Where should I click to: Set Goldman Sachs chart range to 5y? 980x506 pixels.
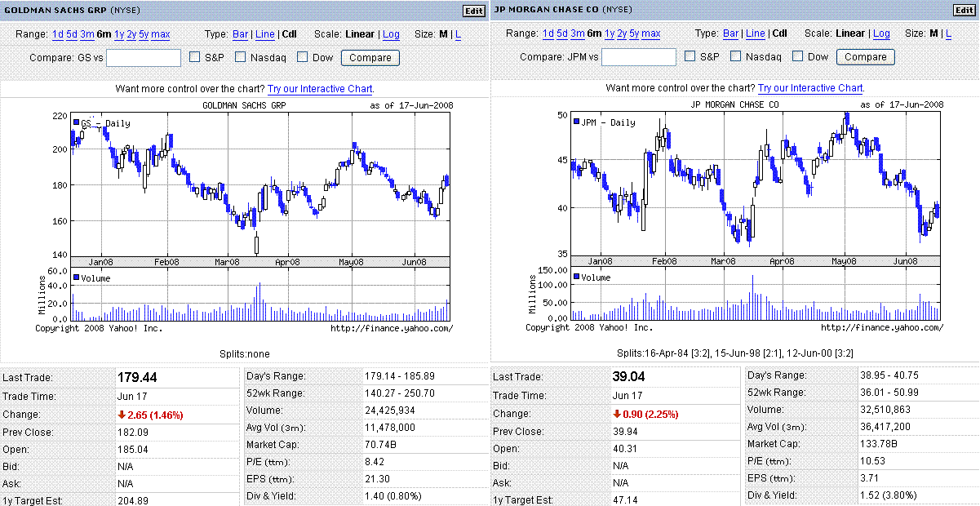[144, 34]
